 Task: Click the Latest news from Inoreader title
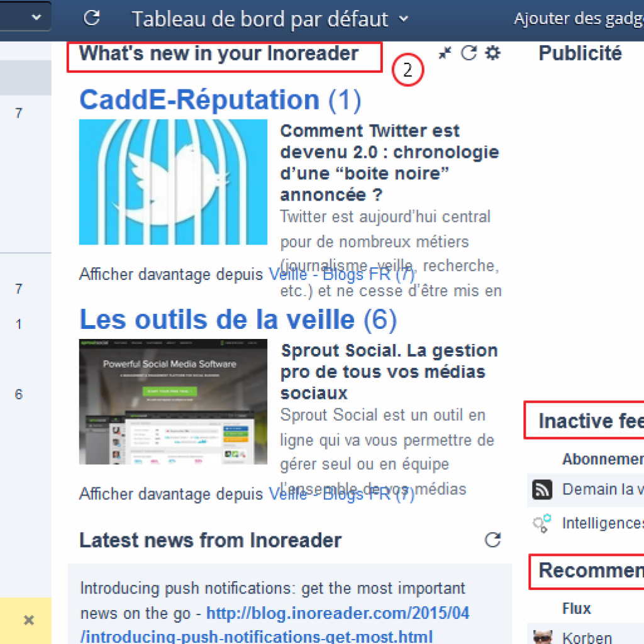coord(210,540)
